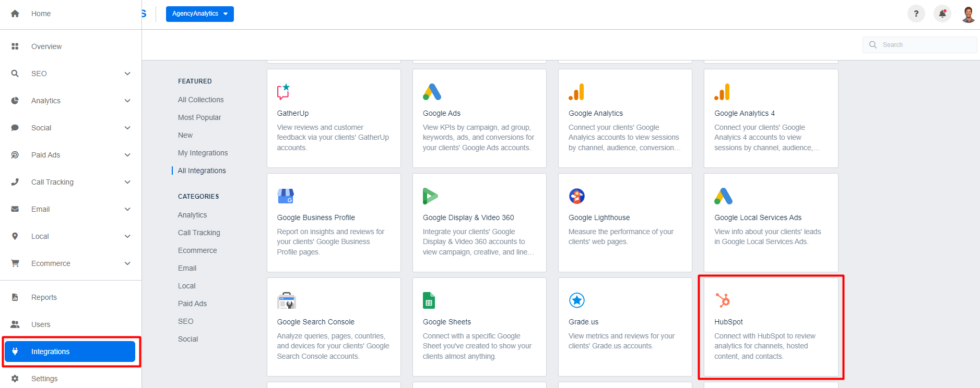Choose Call Tracking under Categories

(199, 233)
